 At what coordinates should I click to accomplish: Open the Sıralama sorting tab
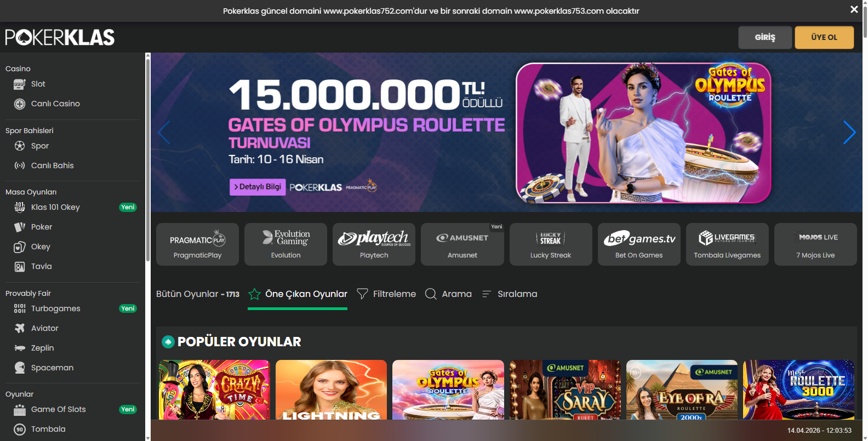coord(510,294)
